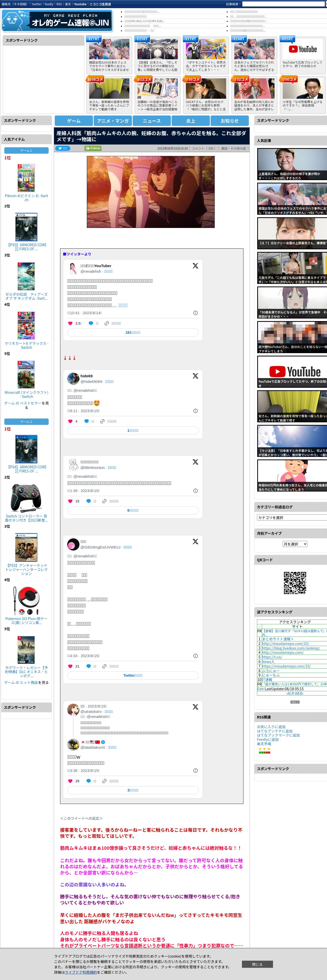Click the QR code image
327x980 pixels.
295,583
